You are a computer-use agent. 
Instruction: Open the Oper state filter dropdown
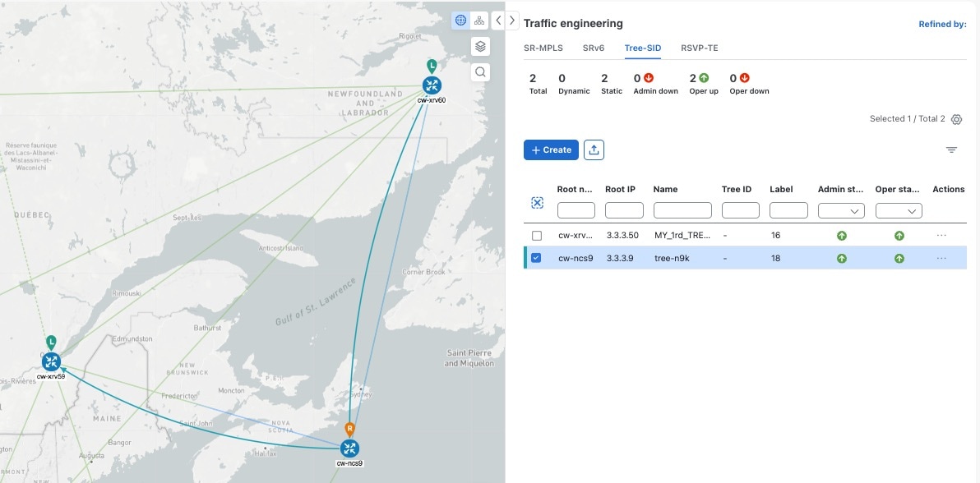899,211
